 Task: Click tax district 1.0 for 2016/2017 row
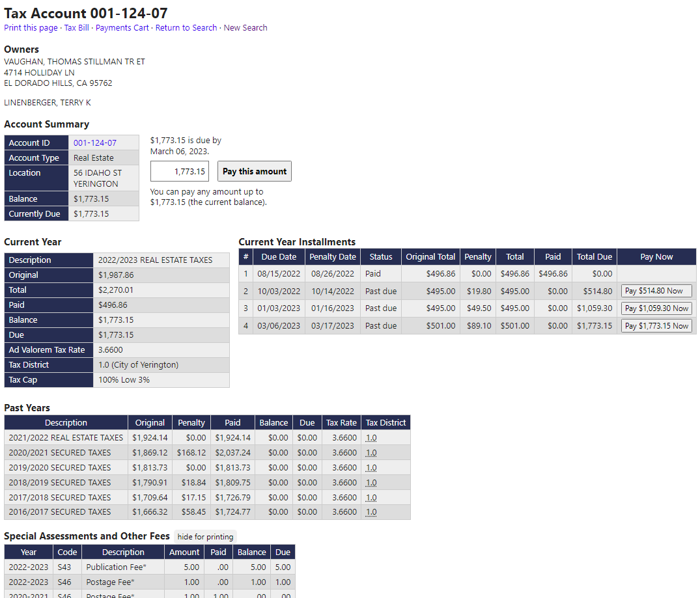371,512
